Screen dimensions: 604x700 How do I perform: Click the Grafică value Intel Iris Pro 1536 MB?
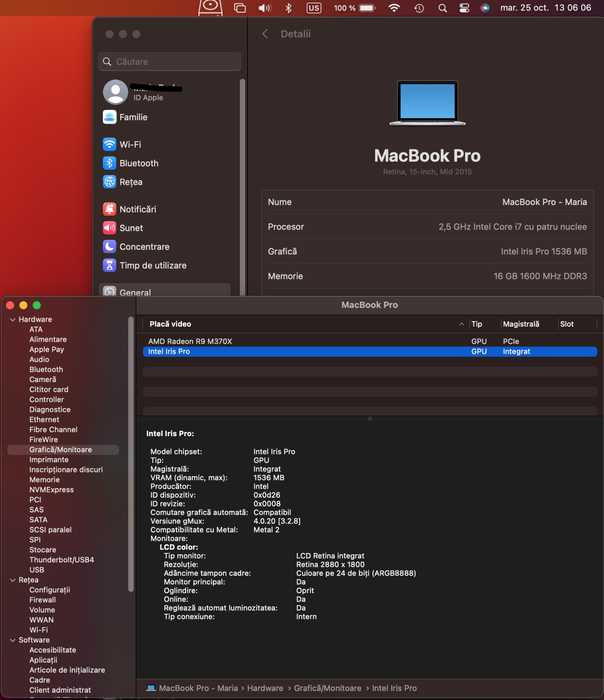click(x=544, y=251)
